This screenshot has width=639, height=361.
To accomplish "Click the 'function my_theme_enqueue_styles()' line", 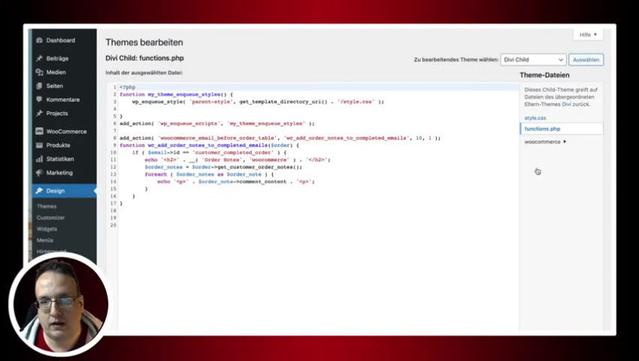I will click(176, 95).
